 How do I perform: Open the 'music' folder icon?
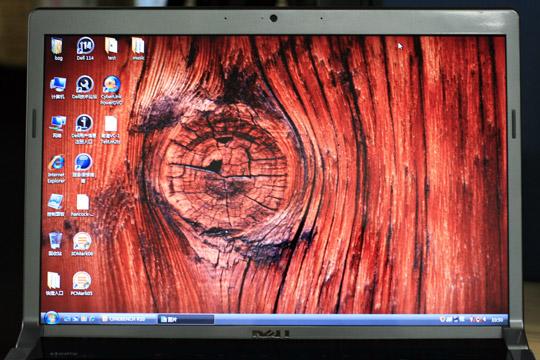click(138, 49)
